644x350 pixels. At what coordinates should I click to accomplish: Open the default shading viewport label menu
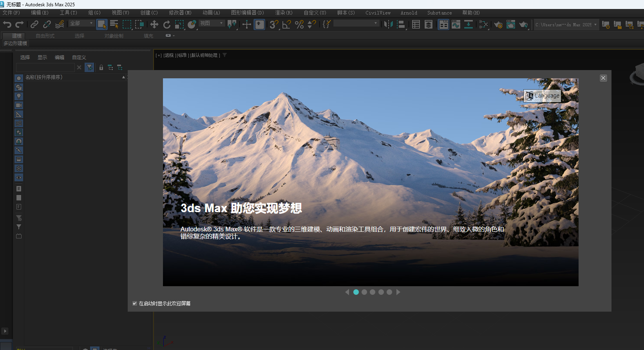point(205,55)
